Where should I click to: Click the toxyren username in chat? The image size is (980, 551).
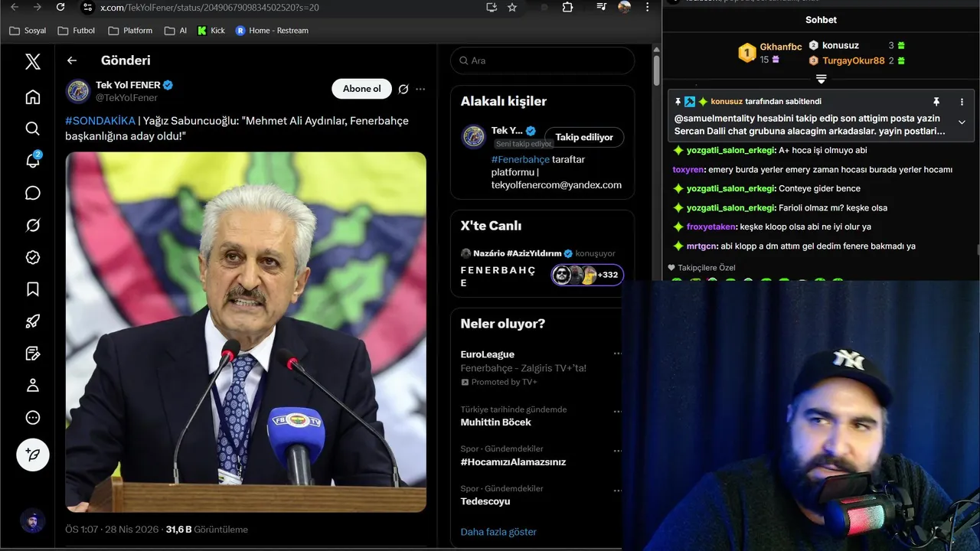pos(688,170)
